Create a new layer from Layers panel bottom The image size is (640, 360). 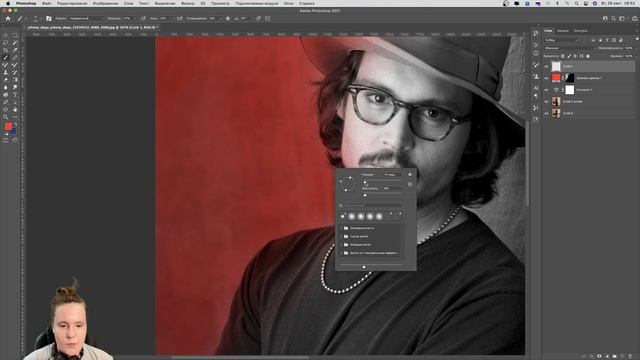(x=622, y=356)
